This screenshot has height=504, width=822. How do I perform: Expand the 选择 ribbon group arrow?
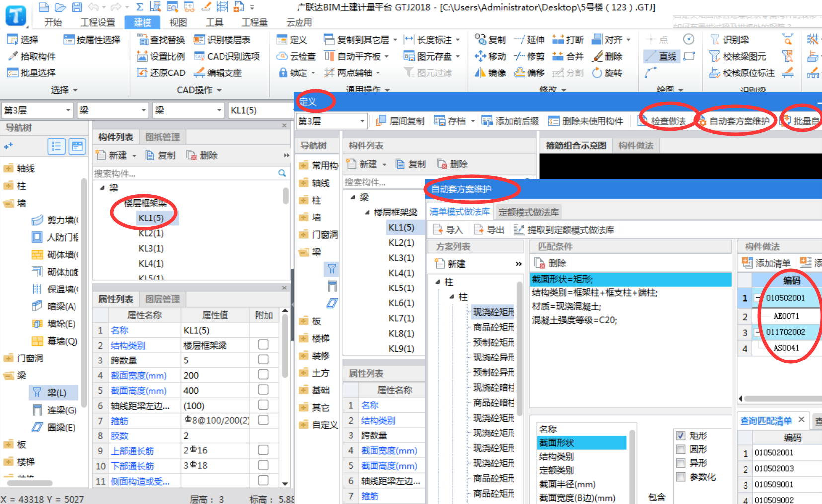click(x=75, y=90)
